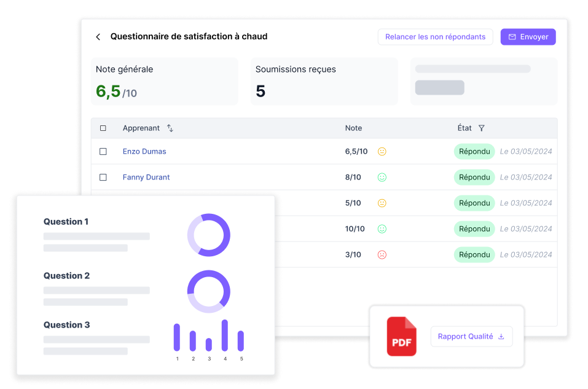The width and height of the screenshot is (588, 389).
Task: Click the Question 3 heading
Action: point(67,325)
